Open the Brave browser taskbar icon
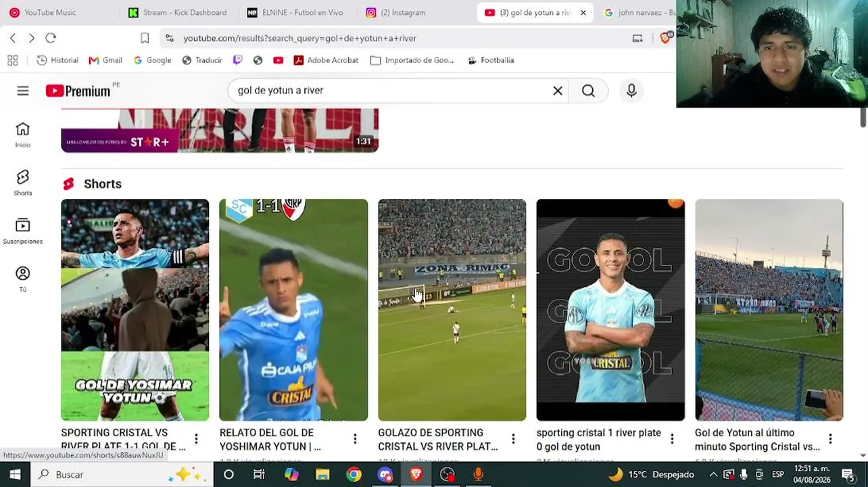The image size is (868, 487). 416,475
